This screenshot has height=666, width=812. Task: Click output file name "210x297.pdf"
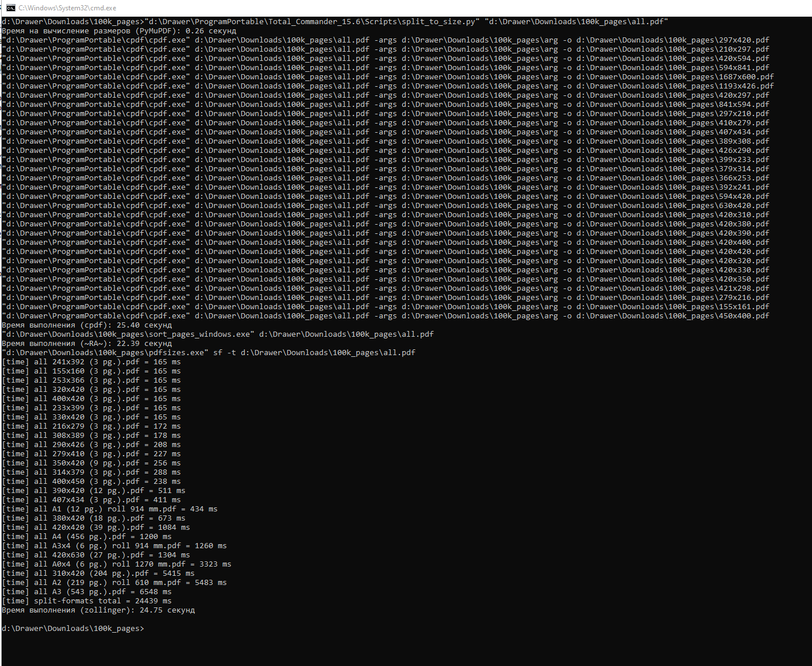(744, 49)
